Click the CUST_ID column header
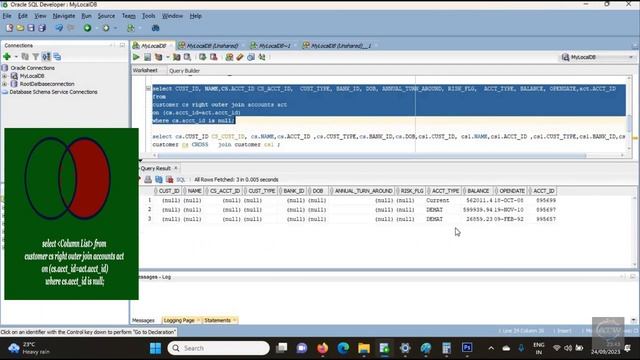The height and width of the screenshot is (360, 640). coord(169,191)
